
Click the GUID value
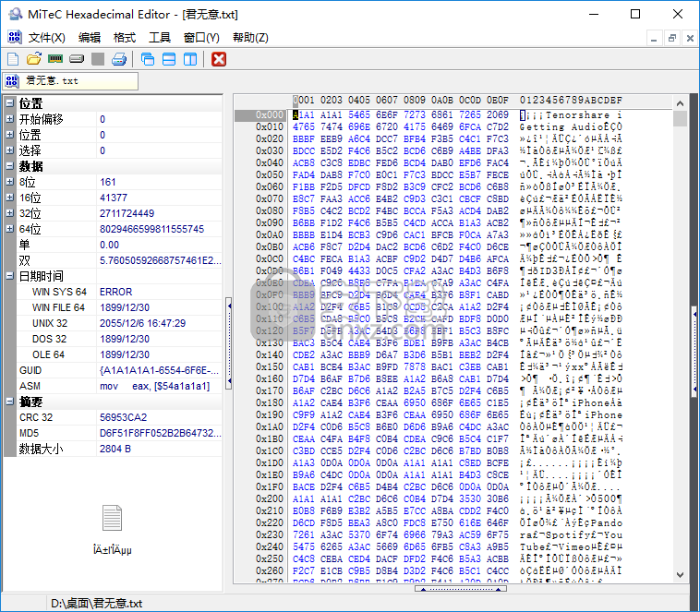tap(160, 370)
